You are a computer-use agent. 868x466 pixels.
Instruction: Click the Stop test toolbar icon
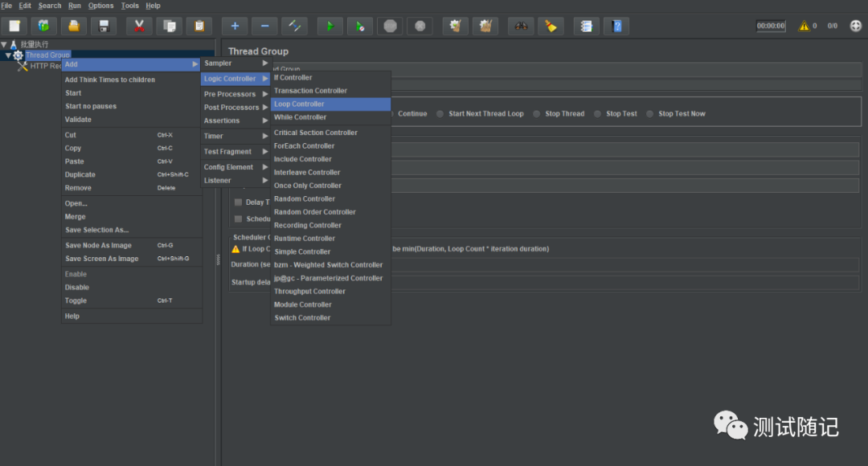[390, 26]
